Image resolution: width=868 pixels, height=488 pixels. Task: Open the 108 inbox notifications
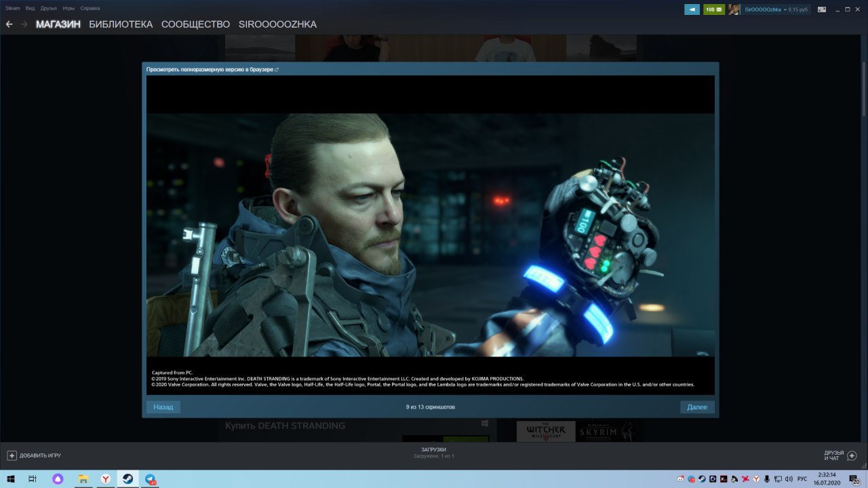pyautogui.click(x=714, y=9)
